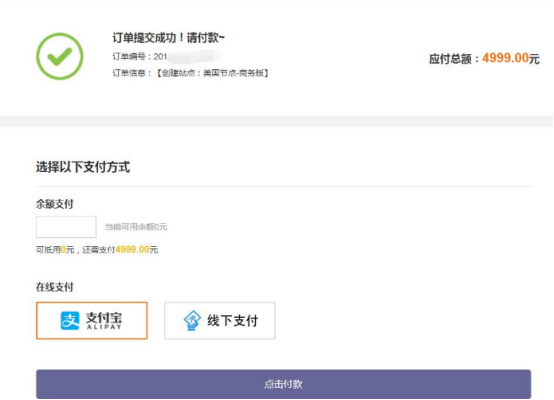The width and height of the screenshot is (554, 400).
Task: Click the blue Alipay logo icon
Action: (x=70, y=320)
